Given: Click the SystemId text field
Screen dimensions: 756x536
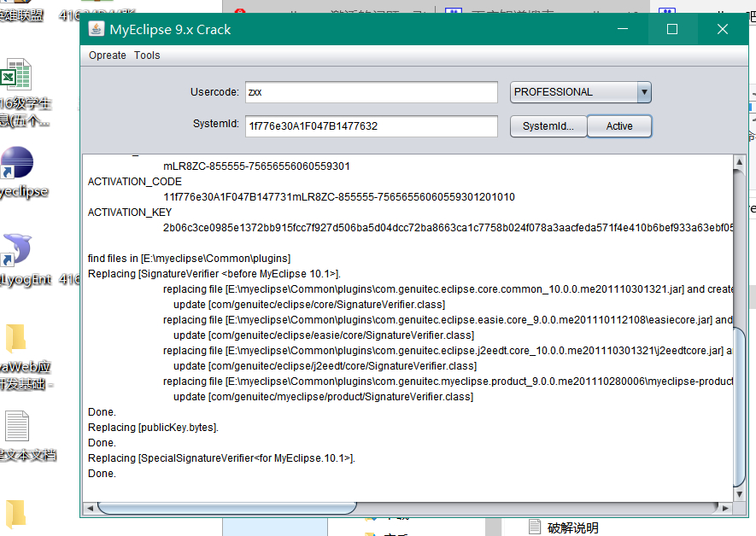Looking at the screenshot, I should (x=372, y=126).
